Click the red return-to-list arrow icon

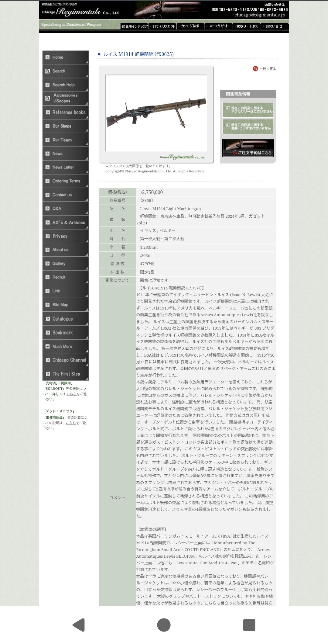click(255, 69)
